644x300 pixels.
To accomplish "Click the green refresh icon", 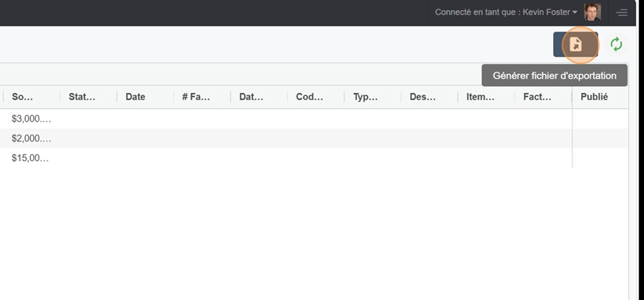I will [616, 44].
